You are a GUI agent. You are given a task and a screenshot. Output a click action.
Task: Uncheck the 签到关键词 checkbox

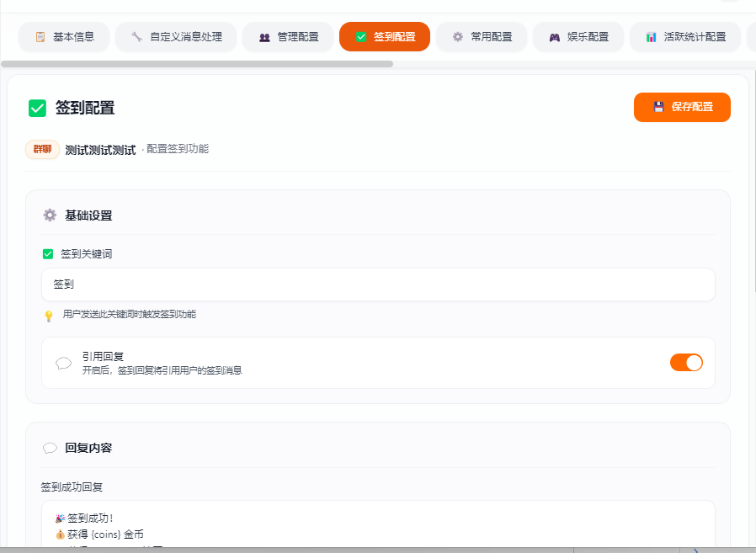click(48, 254)
